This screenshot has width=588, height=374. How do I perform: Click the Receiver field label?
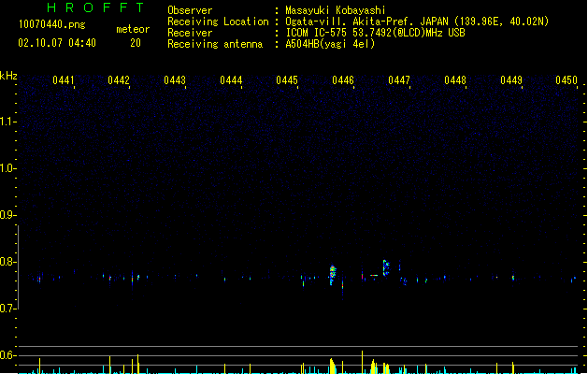[190, 33]
